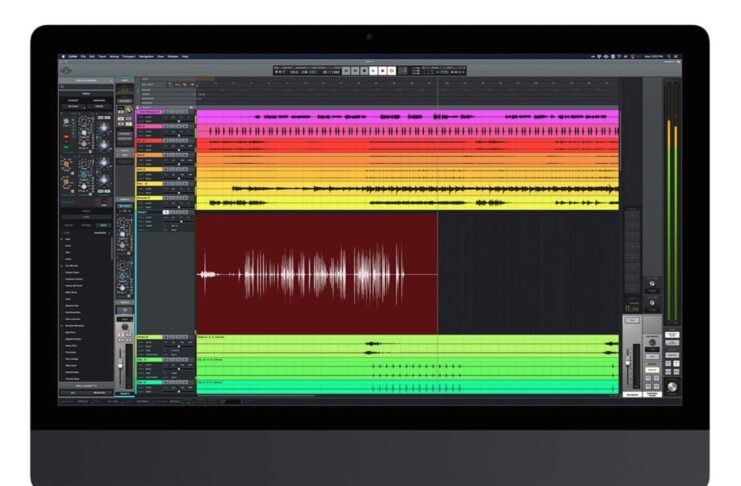Click the tempo and time counter display

pos(308,71)
